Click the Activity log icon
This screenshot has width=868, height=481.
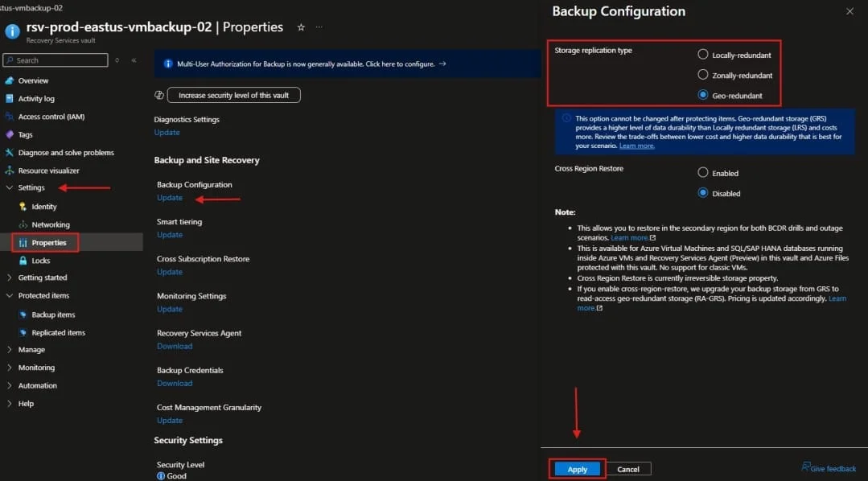(x=10, y=98)
